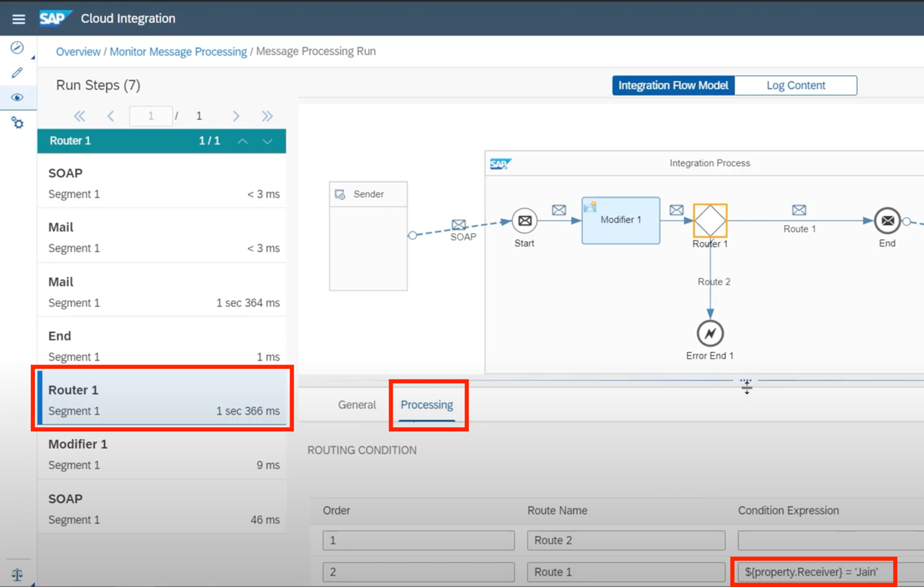Open the Processing tab
This screenshot has width=924, height=587.
click(x=427, y=405)
